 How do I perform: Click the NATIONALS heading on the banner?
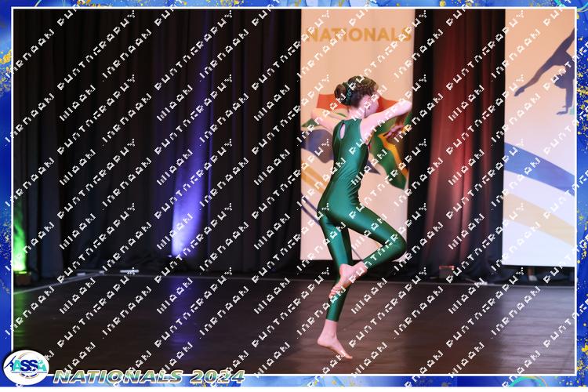click(x=358, y=34)
